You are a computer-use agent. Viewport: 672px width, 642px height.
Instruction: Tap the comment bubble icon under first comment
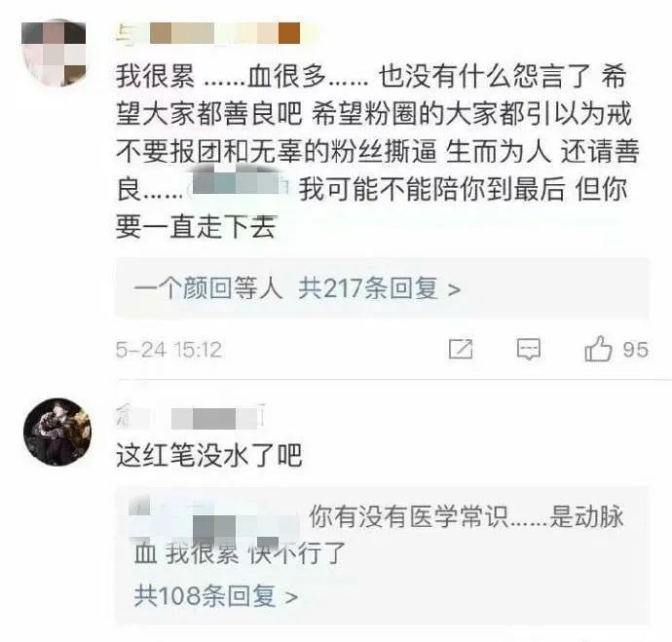[529, 349]
